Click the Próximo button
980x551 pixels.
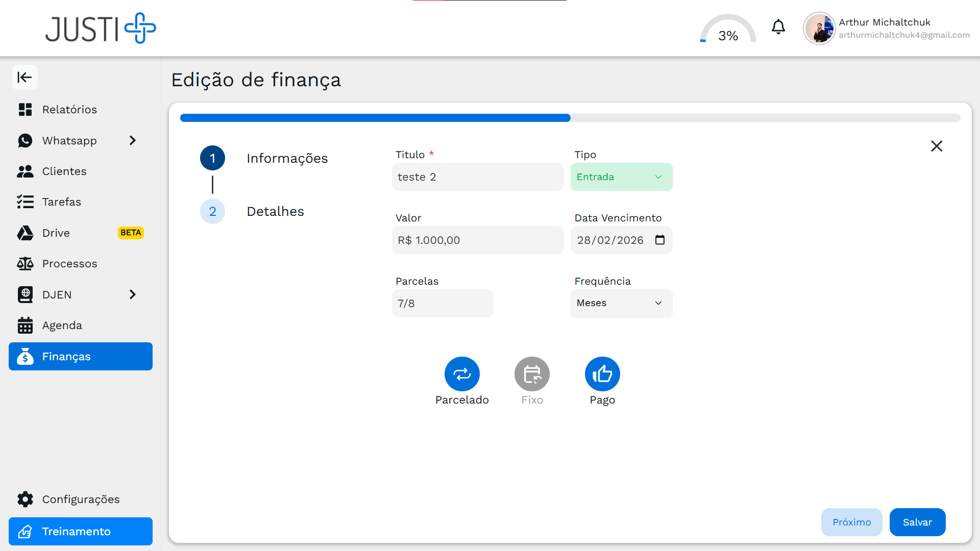tap(851, 522)
